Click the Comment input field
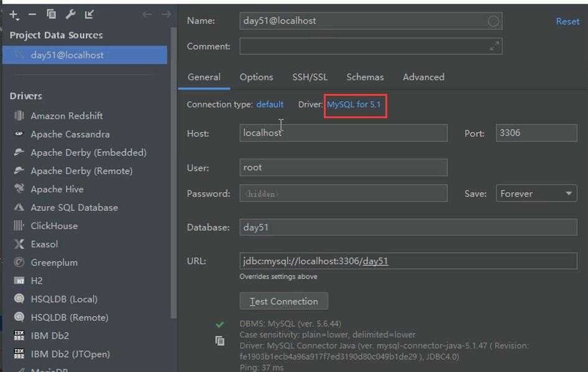The height and width of the screenshot is (372, 588). [371, 46]
